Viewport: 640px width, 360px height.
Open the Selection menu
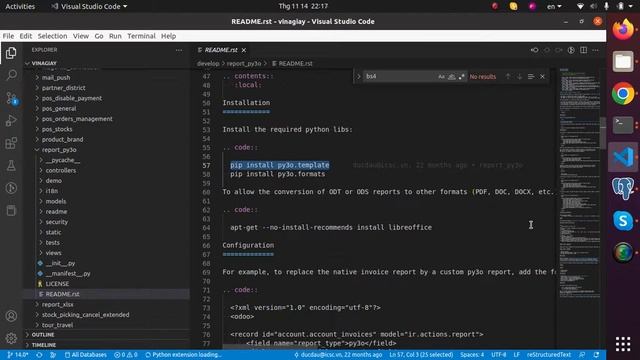(52, 36)
